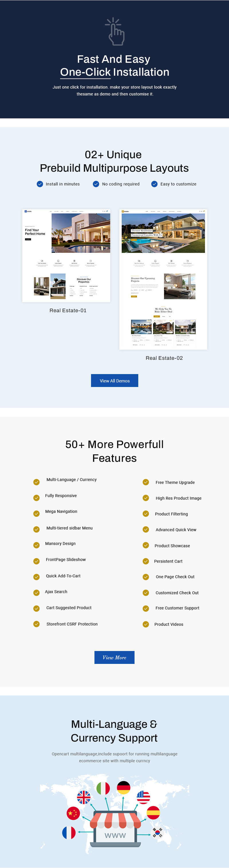The image size is (229, 868).
Task: Click the Italy flag icon
Action: coord(103,788)
